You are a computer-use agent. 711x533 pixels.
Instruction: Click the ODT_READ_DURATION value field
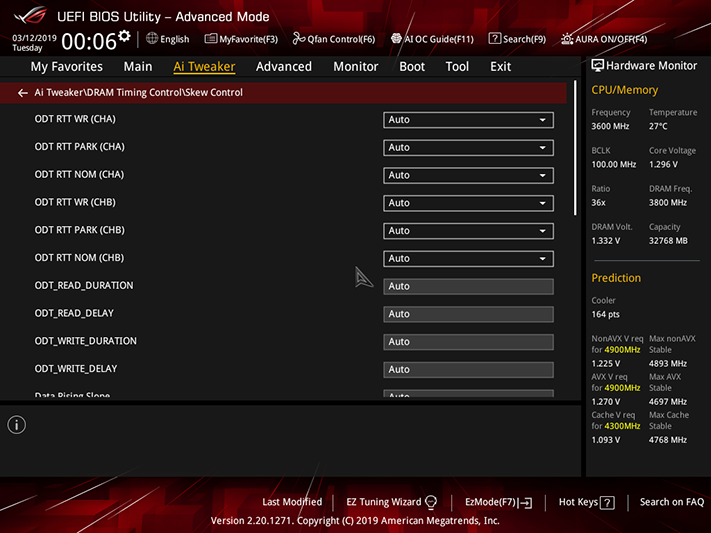click(x=468, y=286)
